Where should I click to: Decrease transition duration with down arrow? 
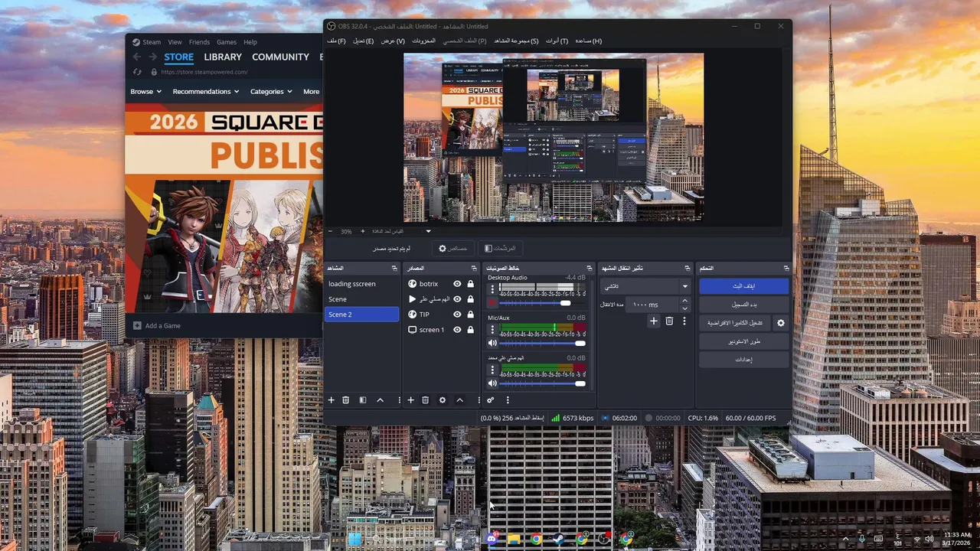(x=684, y=308)
